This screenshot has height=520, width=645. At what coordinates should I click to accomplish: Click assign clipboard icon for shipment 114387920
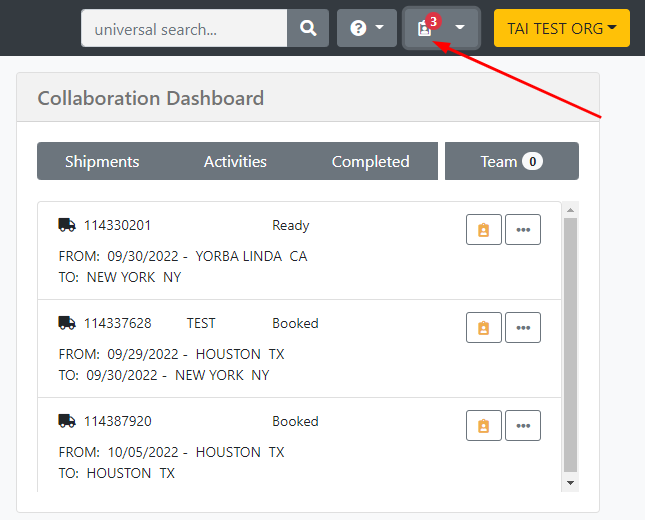[x=484, y=425]
